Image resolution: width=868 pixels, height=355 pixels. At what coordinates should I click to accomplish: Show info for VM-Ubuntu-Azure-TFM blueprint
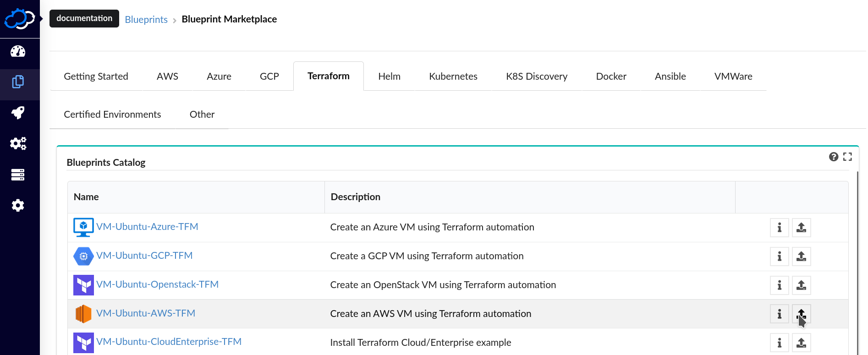tap(779, 228)
